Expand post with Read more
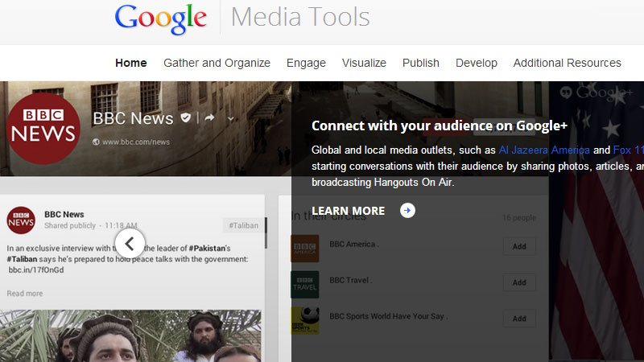This screenshot has width=644, height=362. coord(25,294)
